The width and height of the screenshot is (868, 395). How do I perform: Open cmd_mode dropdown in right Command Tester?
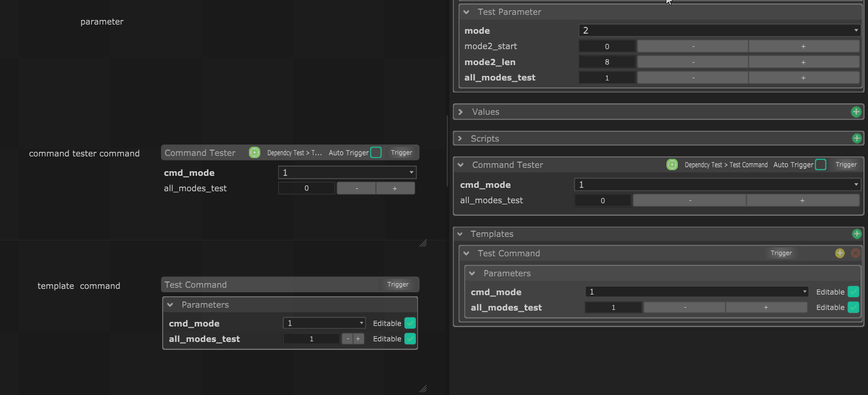point(717,184)
